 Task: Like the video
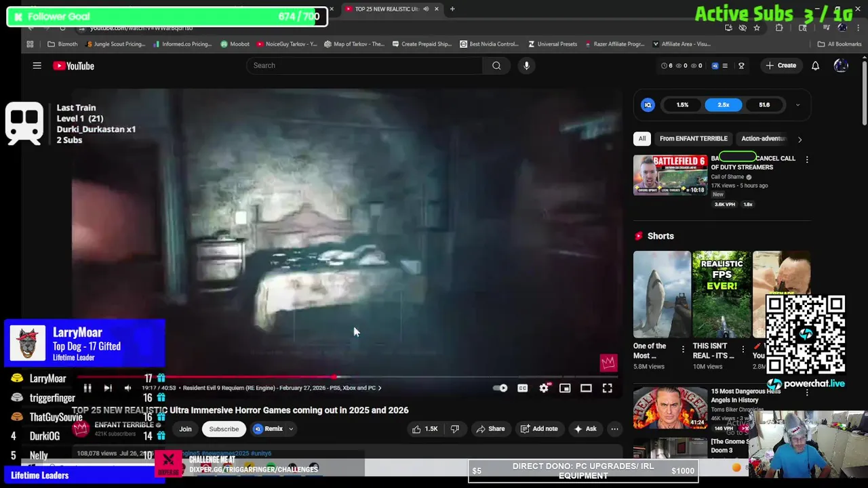point(425,428)
